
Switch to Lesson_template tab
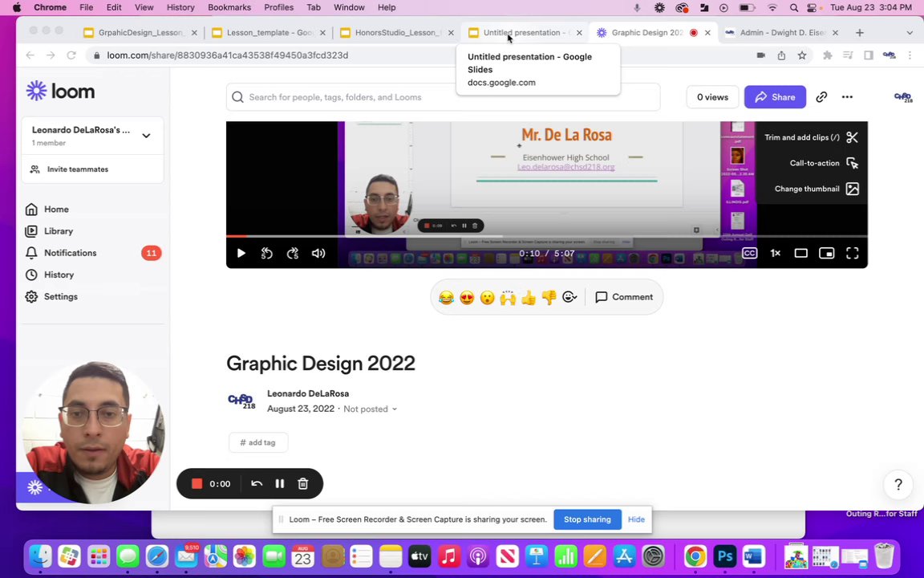click(x=269, y=33)
